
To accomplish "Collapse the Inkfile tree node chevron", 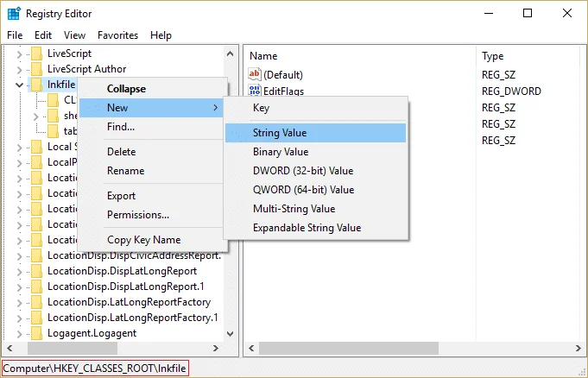I will point(20,85).
